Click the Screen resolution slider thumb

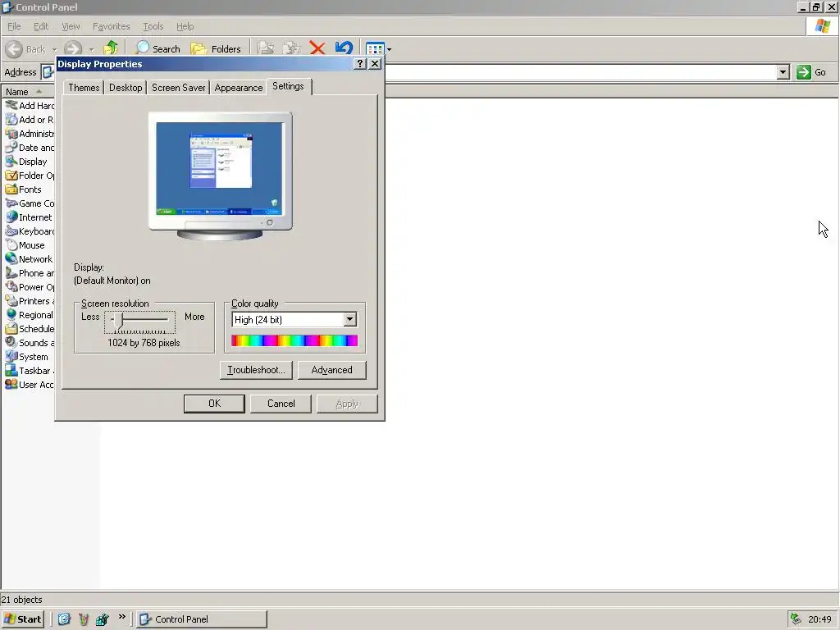pos(118,321)
